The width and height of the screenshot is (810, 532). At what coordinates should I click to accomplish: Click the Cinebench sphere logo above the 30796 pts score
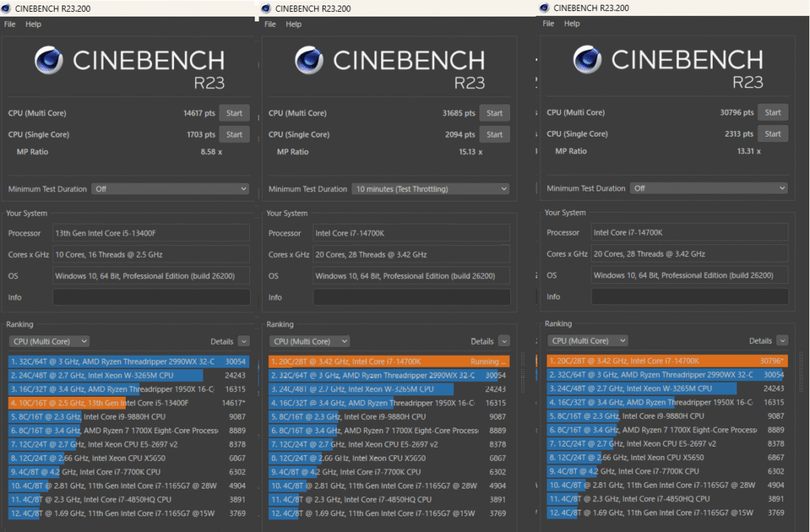(x=588, y=60)
